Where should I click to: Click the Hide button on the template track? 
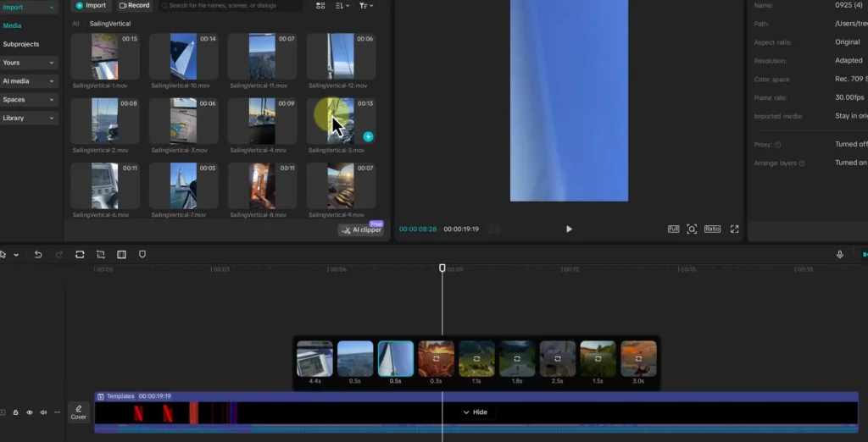(x=476, y=412)
